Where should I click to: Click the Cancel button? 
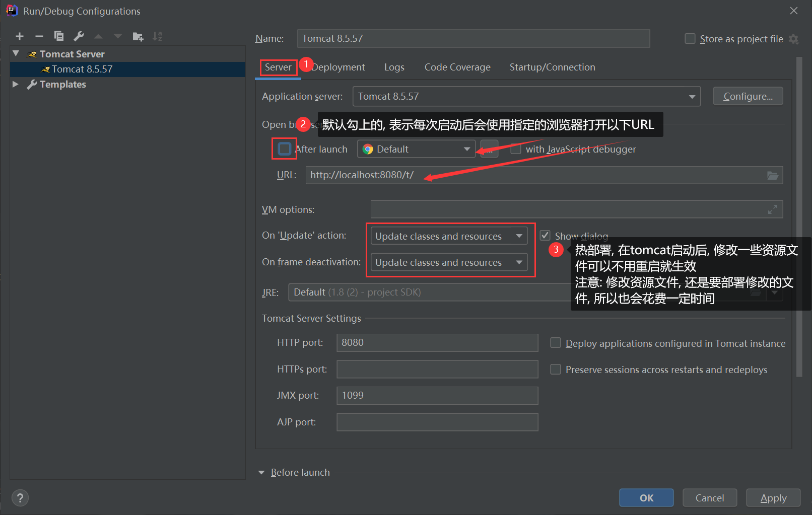pos(710,498)
